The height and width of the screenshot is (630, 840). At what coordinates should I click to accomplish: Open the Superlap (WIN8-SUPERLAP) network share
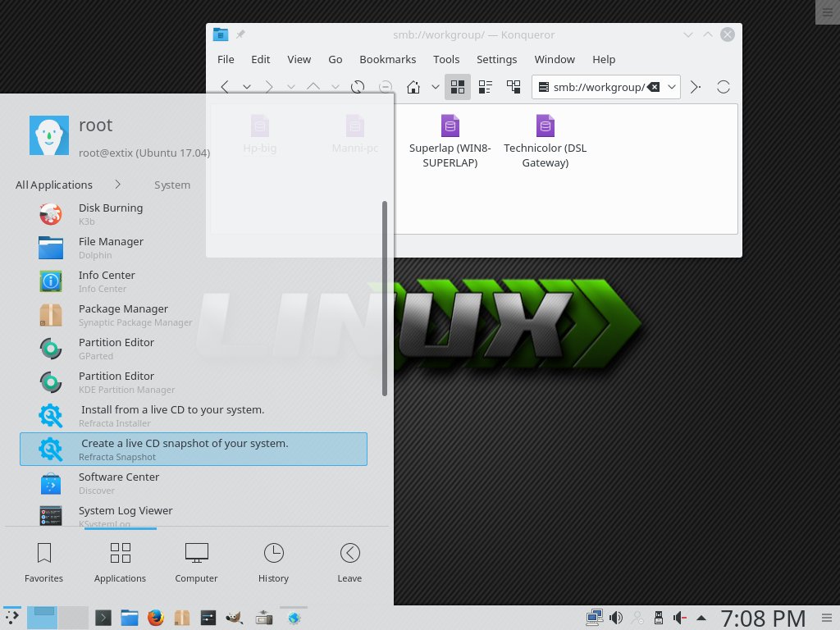click(x=450, y=140)
